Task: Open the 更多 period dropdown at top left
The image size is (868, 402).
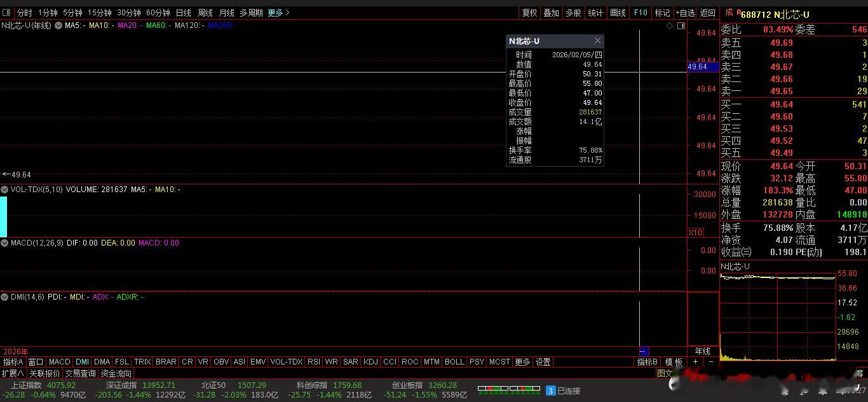Action: click(274, 12)
